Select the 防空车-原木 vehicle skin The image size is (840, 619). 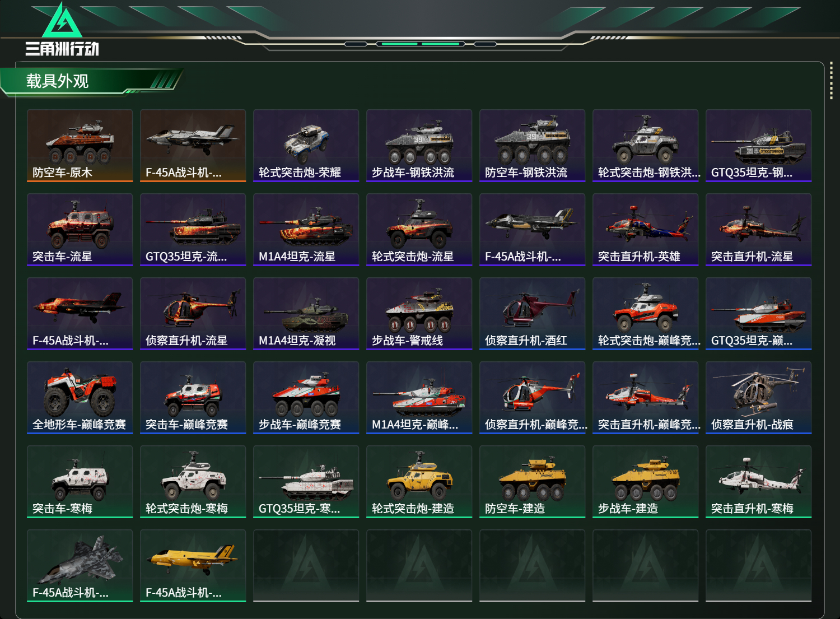point(80,146)
